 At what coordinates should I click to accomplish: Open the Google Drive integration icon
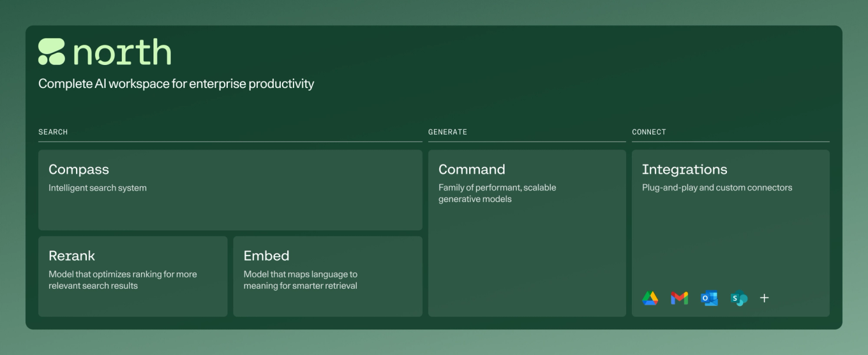pos(650,298)
